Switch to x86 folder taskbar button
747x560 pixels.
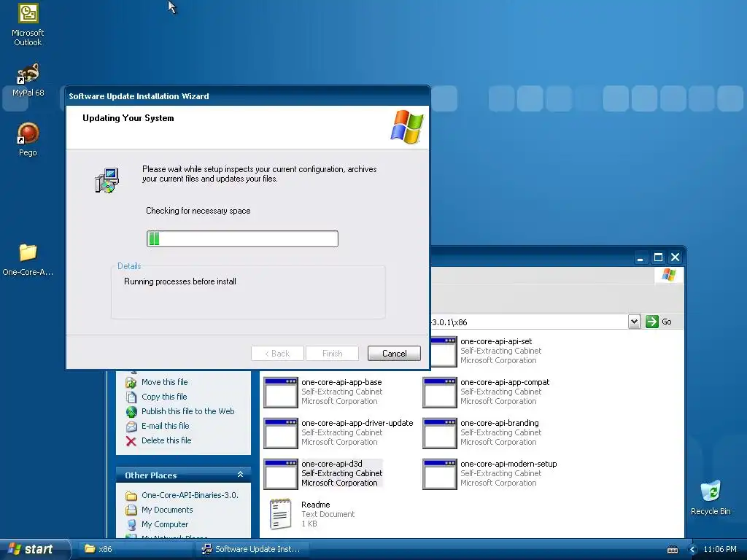[136, 549]
